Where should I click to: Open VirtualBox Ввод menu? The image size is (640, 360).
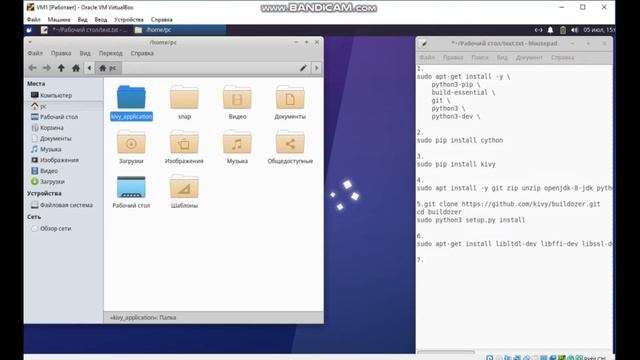(101, 20)
